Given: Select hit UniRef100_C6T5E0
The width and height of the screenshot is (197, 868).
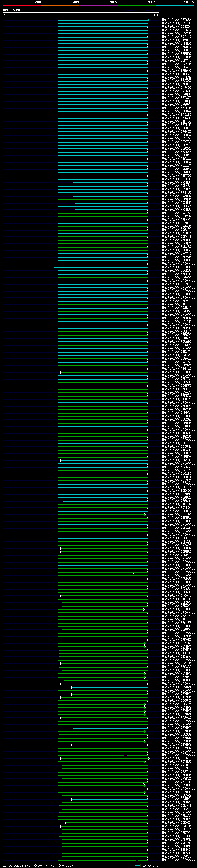Looking at the screenshot, I should [x=177, y=30].
